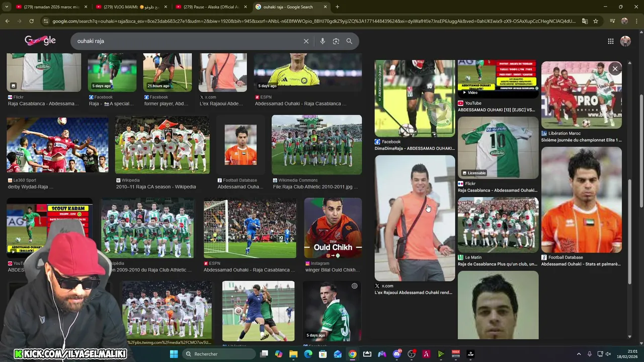Open Google account avatar on the page
The image size is (644, 362).
point(625,41)
